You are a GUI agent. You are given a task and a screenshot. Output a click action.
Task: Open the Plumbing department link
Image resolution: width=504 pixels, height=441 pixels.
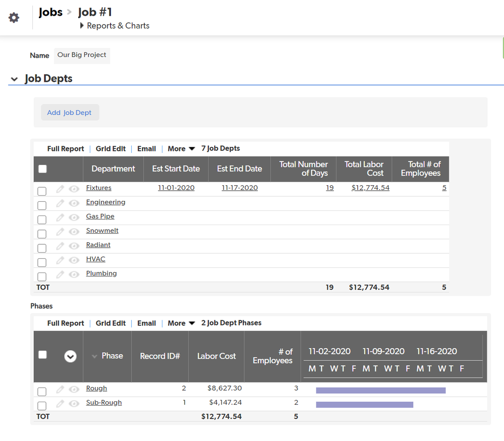pyautogui.click(x=101, y=273)
